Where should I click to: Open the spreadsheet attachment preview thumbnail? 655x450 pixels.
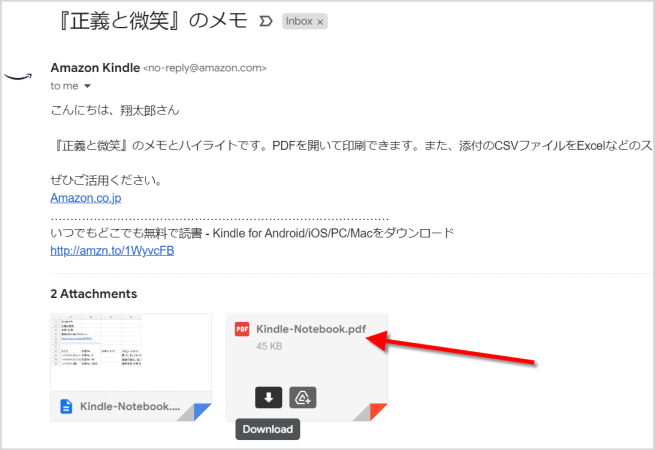pyautogui.click(x=131, y=352)
